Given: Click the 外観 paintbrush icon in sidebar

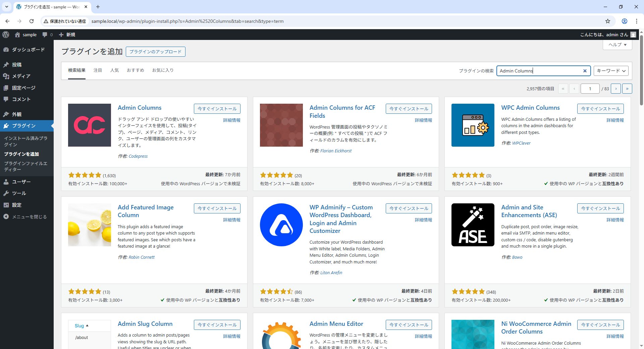Looking at the screenshot, I should coord(6,114).
